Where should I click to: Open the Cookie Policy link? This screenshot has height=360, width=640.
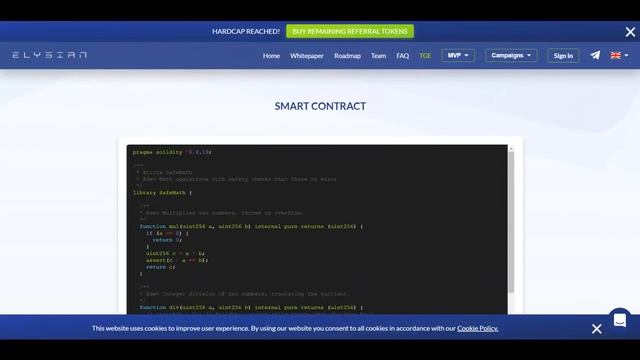point(478,328)
